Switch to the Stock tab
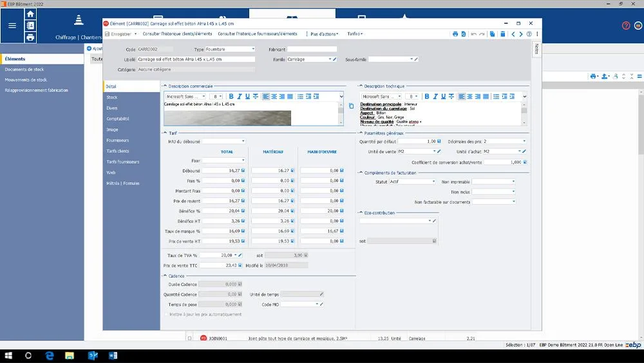 [111, 97]
